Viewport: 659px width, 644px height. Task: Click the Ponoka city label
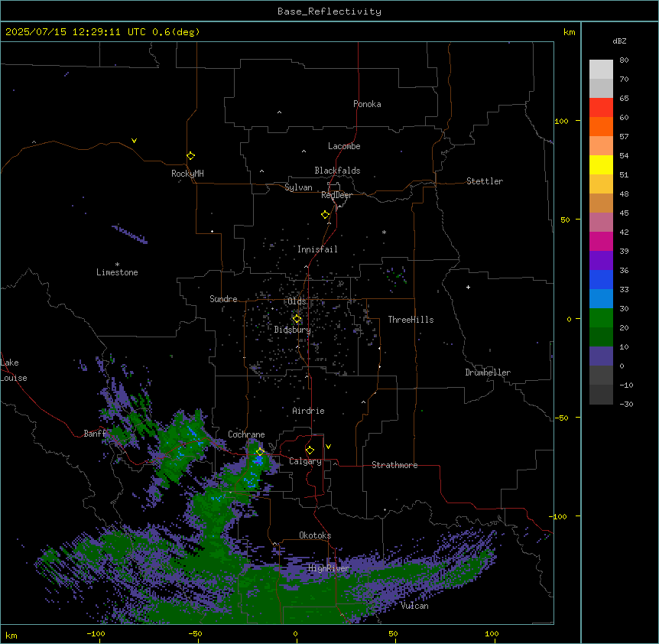click(x=367, y=104)
